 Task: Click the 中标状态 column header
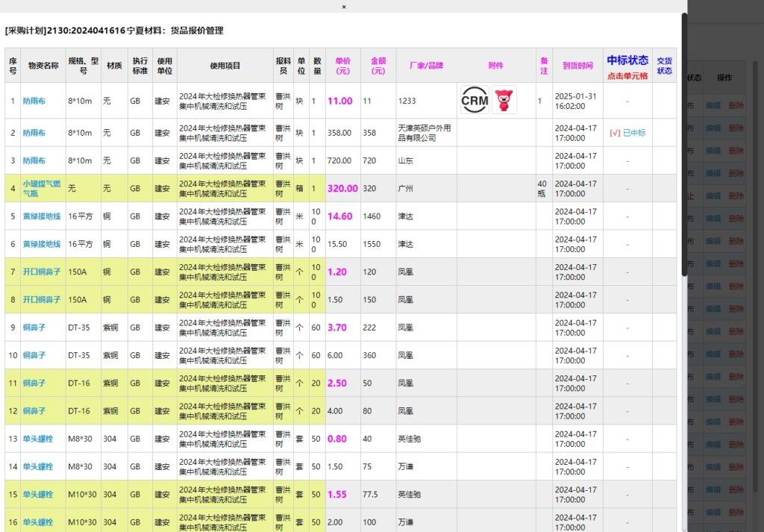tap(627, 60)
